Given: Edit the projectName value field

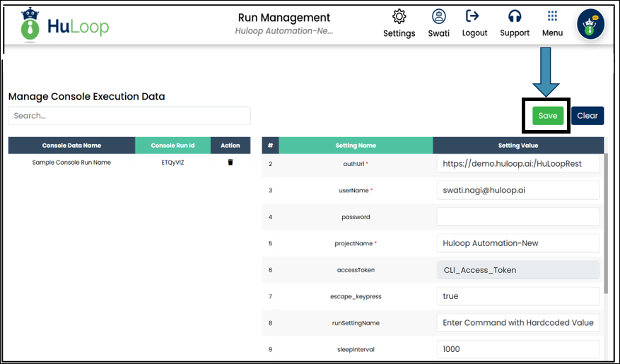Looking at the screenshot, I should click(x=517, y=243).
